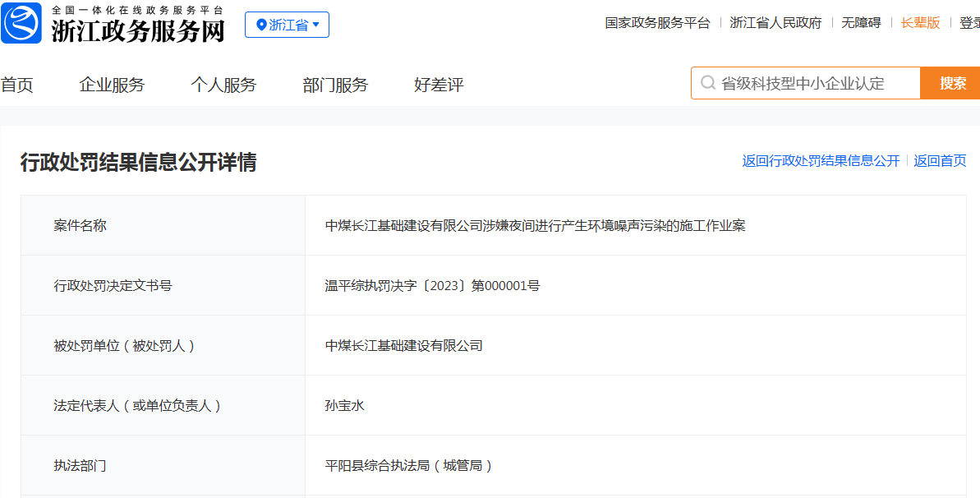Switch to 长辈版 elder-friendly version
980x498 pixels.
click(920, 23)
